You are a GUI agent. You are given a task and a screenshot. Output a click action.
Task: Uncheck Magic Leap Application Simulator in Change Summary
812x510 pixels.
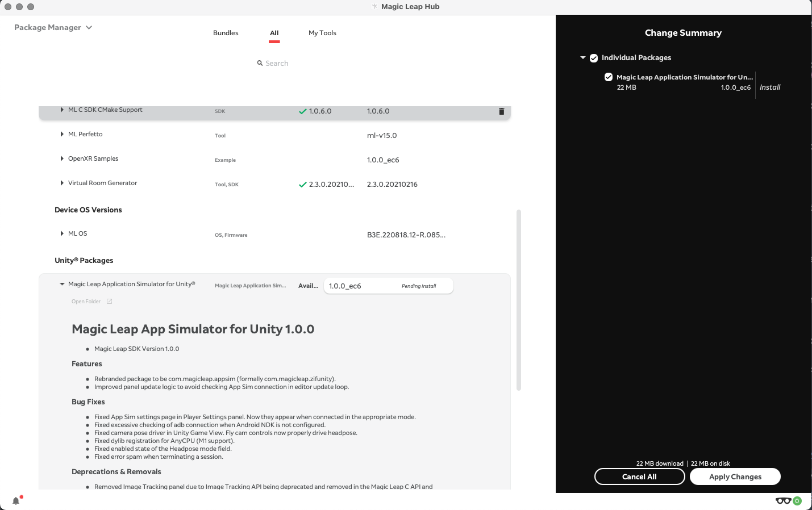pos(609,77)
